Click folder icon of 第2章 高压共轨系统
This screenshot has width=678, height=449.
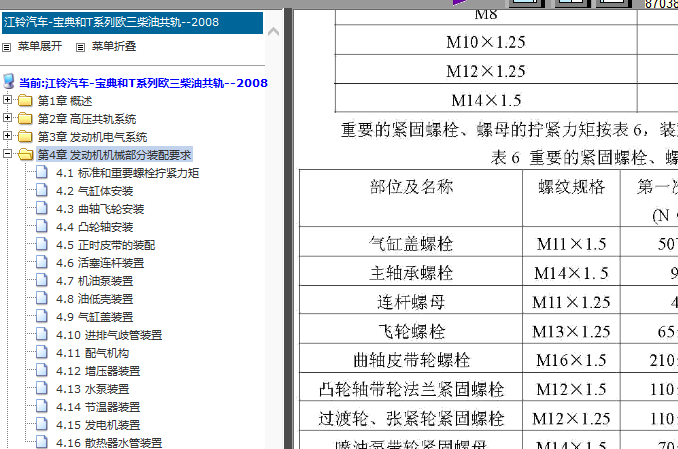25,119
